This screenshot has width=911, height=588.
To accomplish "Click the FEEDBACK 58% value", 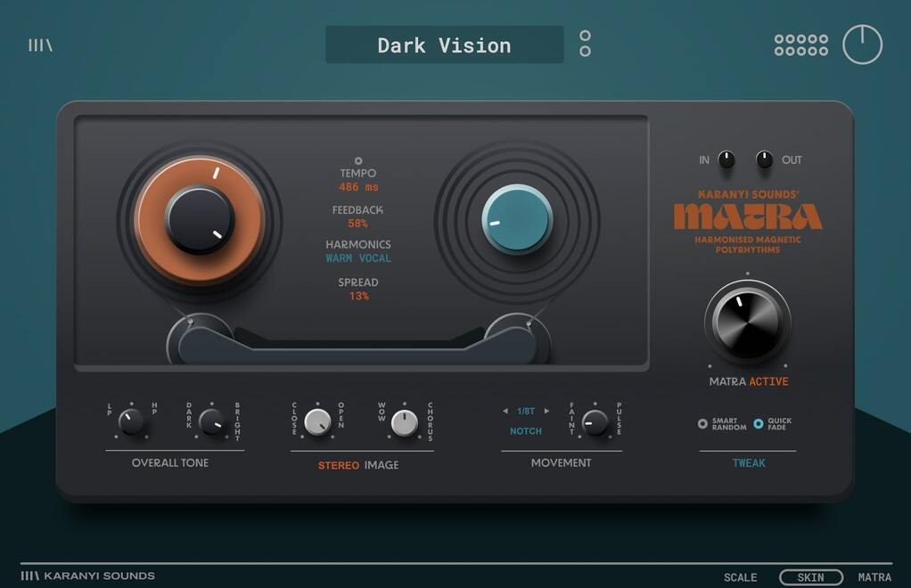I will click(357, 223).
